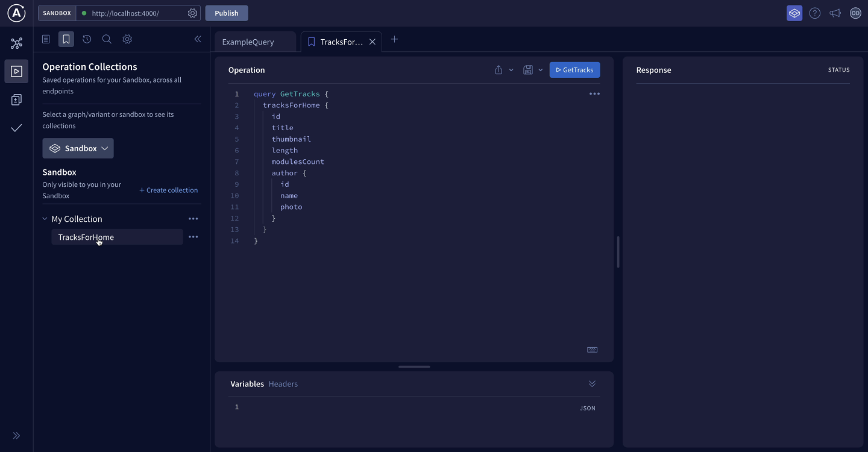This screenshot has width=868, height=452.
Task: Click the share operation icon
Action: (x=498, y=70)
